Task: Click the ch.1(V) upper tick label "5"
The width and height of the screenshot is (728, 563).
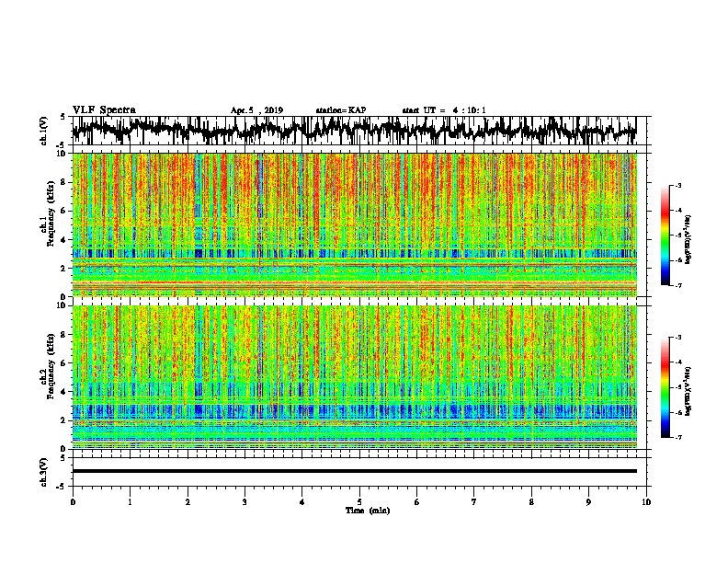Action: pyautogui.click(x=63, y=117)
